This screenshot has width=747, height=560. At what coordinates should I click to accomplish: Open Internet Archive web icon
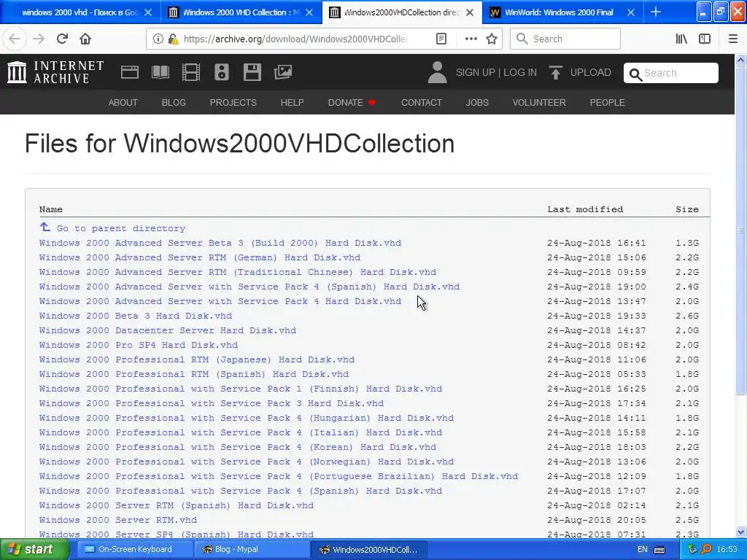point(130,72)
